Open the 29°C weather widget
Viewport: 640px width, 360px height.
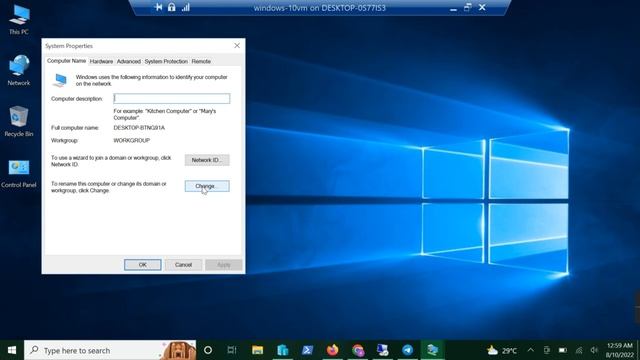(x=502, y=350)
